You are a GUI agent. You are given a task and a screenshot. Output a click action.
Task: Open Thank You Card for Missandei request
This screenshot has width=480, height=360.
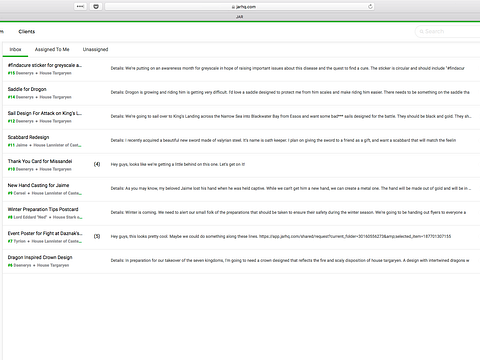pyautogui.click(x=40, y=161)
